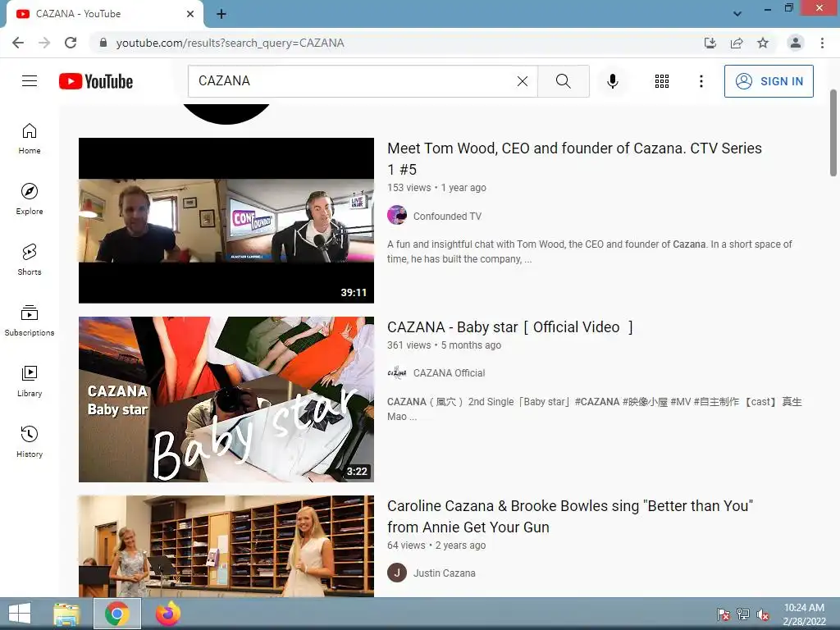This screenshot has height=630, width=840.
Task: Click the Confounded TV channel avatar
Action: tap(397, 216)
